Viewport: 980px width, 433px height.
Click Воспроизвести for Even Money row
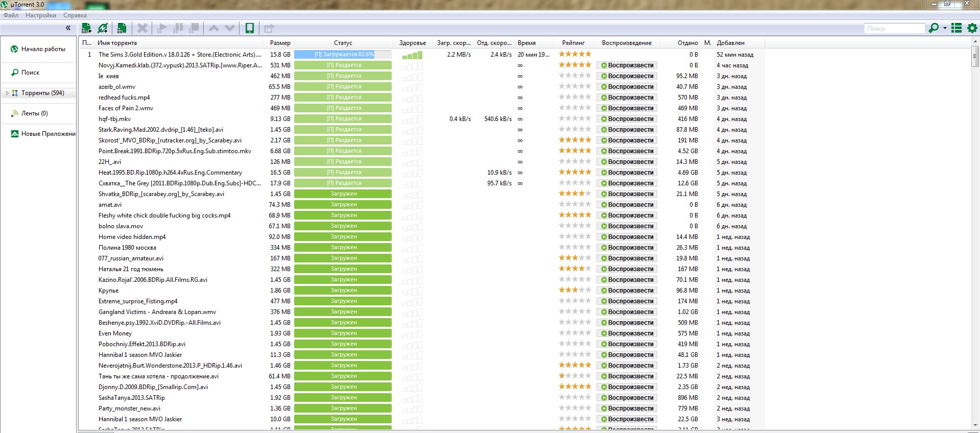point(627,333)
